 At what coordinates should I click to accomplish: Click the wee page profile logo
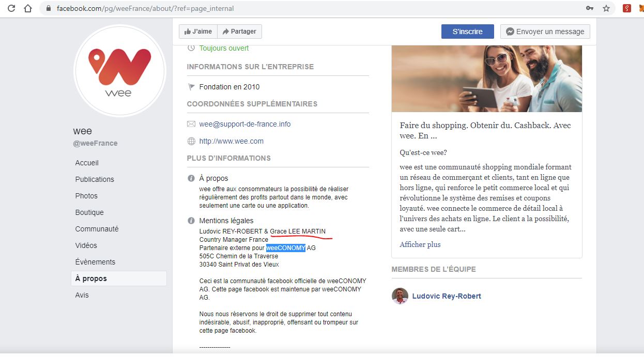point(119,71)
